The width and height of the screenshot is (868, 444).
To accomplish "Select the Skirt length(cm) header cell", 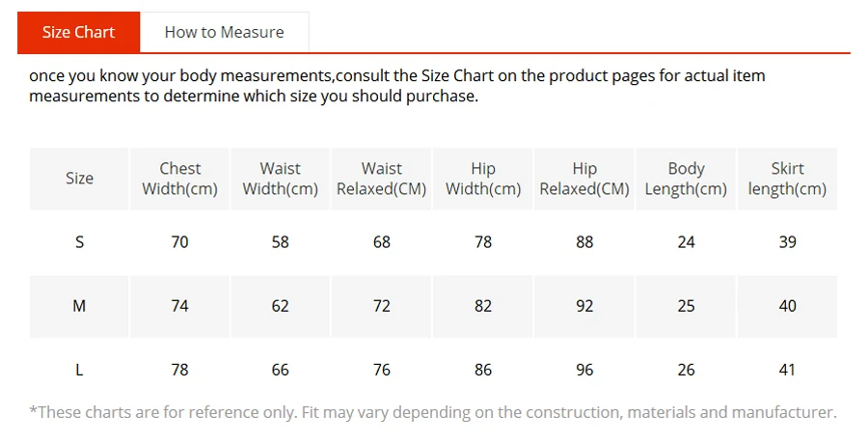I will [787, 179].
